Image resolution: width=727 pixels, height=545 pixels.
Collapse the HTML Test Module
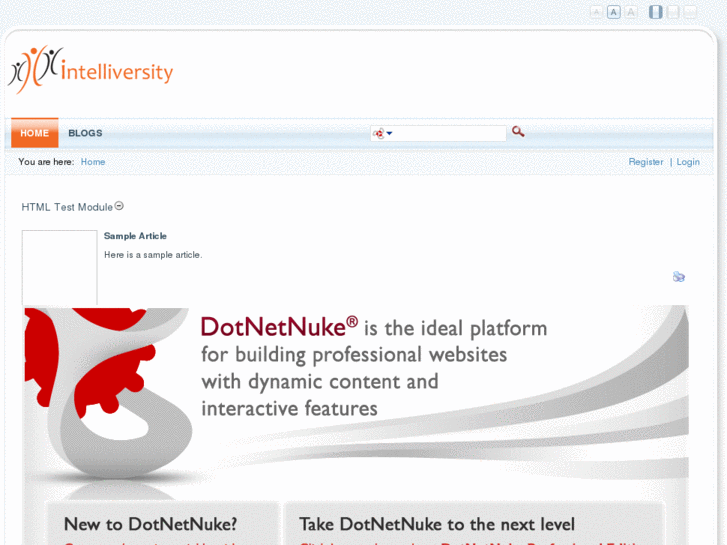click(x=119, y=205)
